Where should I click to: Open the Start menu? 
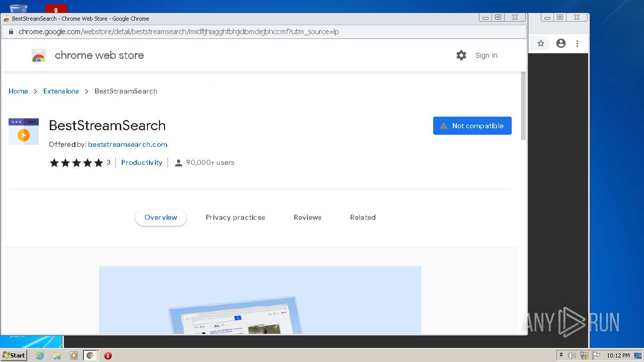tap(14, 355)
